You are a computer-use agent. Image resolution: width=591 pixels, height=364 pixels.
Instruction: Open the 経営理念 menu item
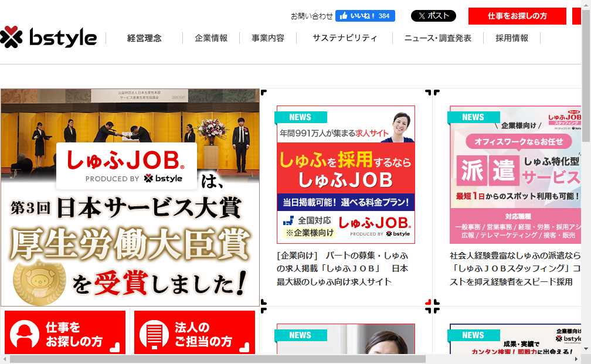[144, 38]
